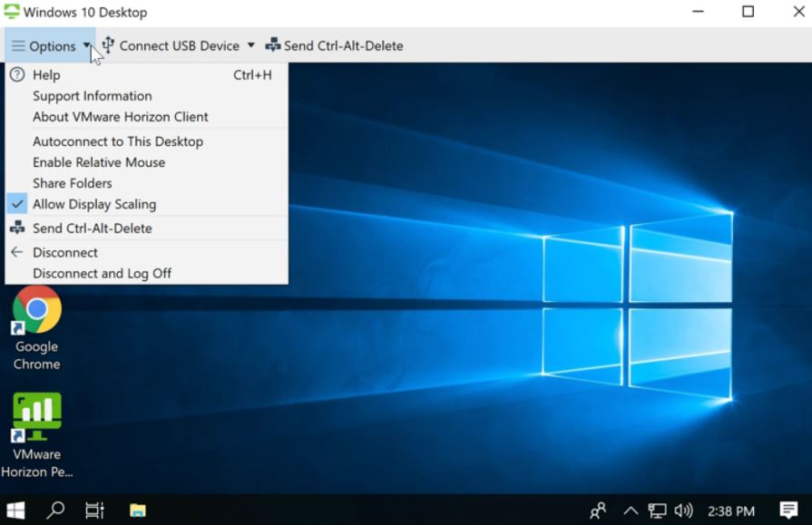Click the People icon in system tray

point(598,511)
